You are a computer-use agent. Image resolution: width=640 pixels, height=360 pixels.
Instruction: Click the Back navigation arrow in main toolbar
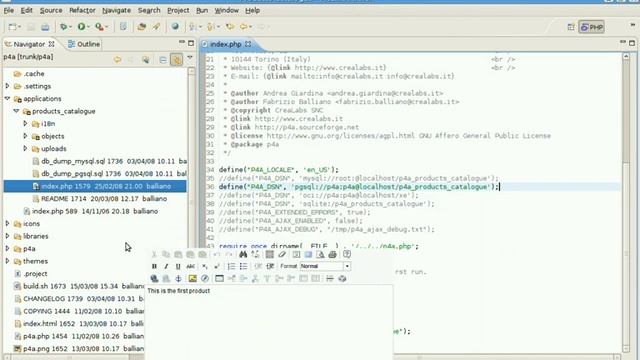tap(244, 27)
